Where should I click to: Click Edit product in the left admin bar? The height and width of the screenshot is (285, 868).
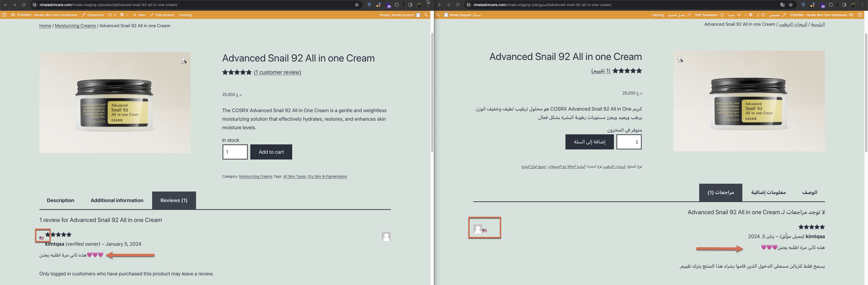coord(162,15)
